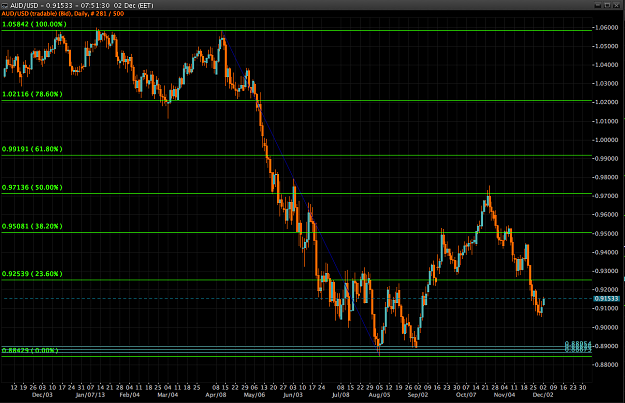
Task: Click the Apr/08 month label on time axis
Action: [x=216, y=395]
